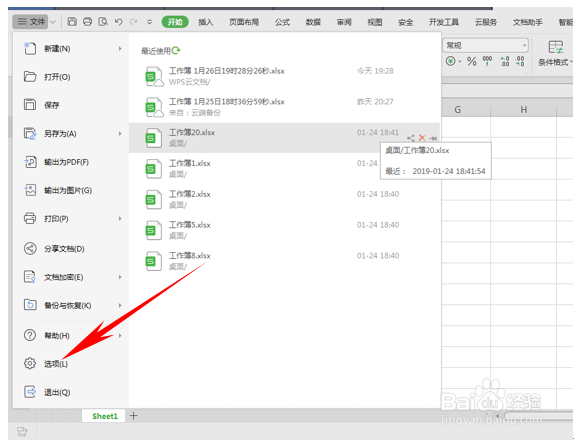Open 帮助(H) menu entry

(71, 335)
